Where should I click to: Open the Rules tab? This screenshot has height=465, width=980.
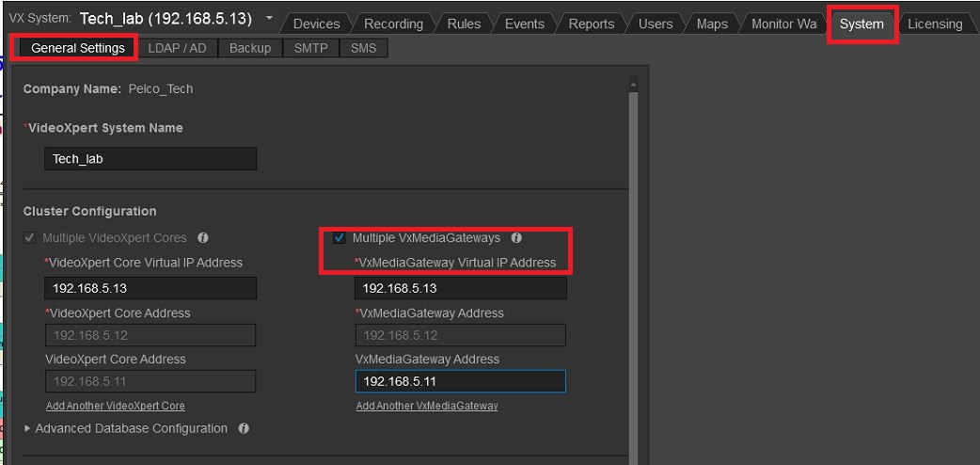[465, 24]
